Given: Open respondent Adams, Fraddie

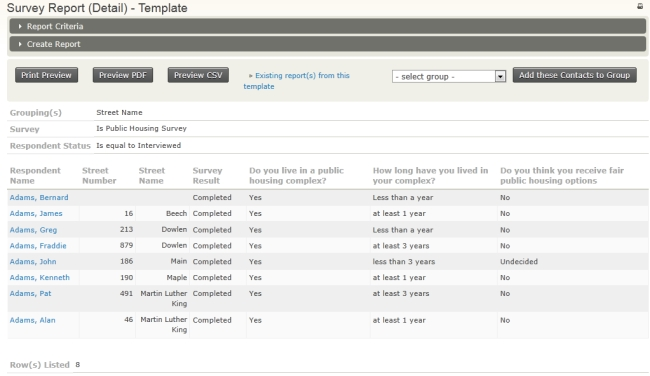Looking at the screenshot, I should [x=38, y=246].
